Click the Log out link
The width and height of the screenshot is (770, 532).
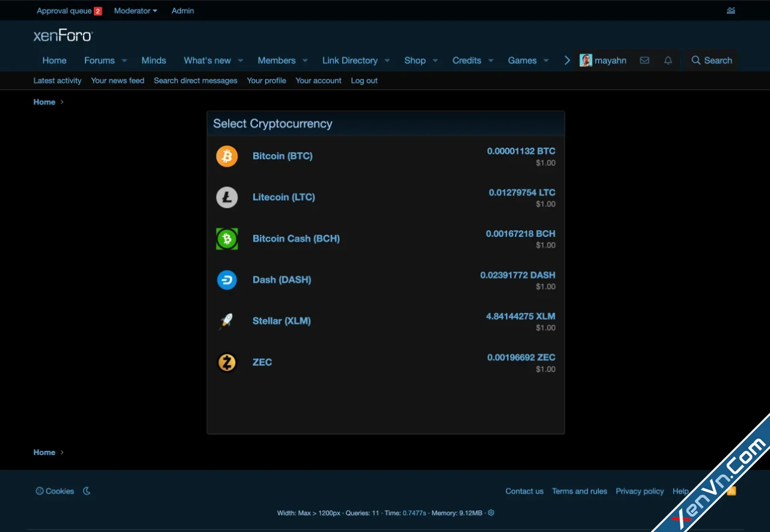pos(364,81)
